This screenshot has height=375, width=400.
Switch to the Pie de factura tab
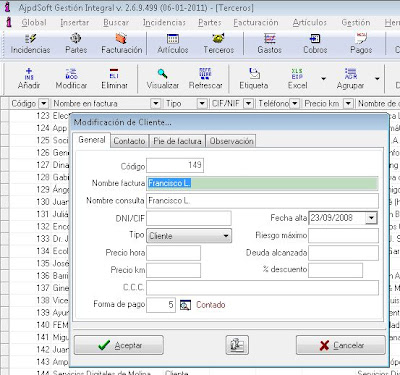[177, 141]
